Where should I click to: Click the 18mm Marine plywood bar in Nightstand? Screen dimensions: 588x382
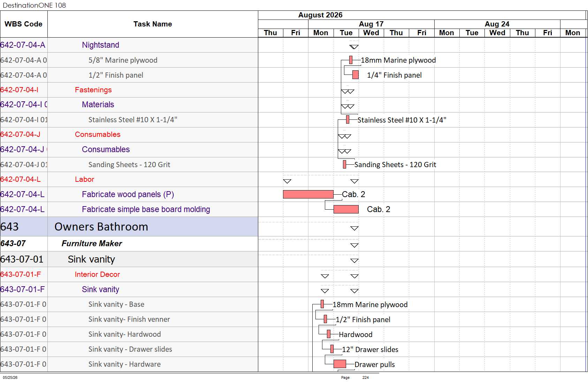tap(351, 60)
